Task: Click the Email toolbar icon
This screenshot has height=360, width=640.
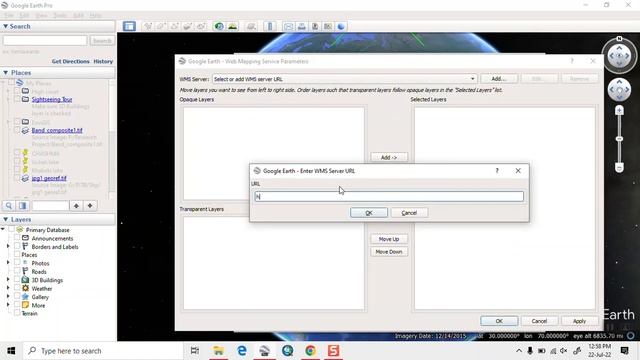Action: click(x=288, y=27)
